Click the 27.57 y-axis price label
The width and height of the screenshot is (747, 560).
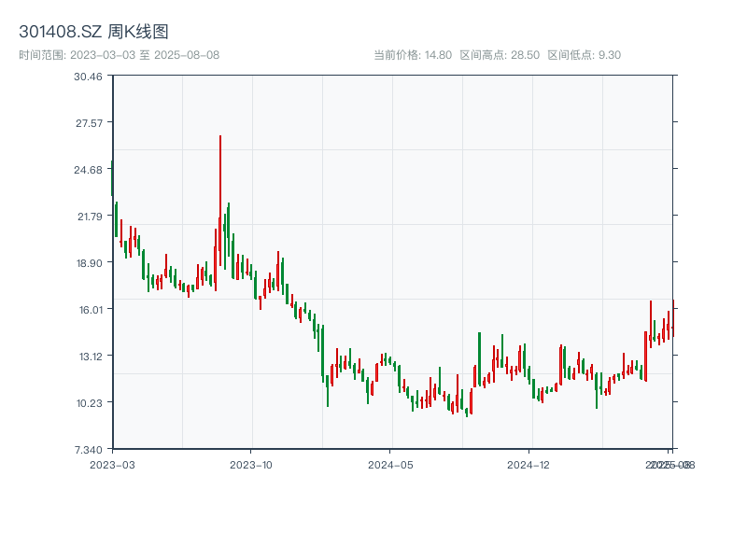(x=89, y=122)
